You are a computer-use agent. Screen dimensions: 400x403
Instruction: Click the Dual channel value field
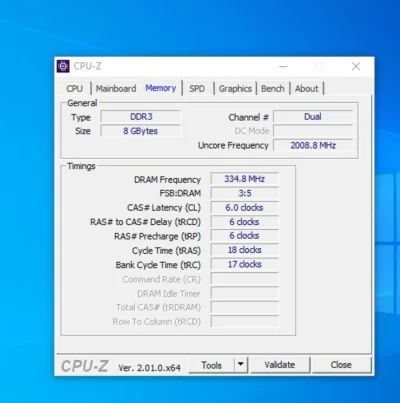[x=313, y=117]
